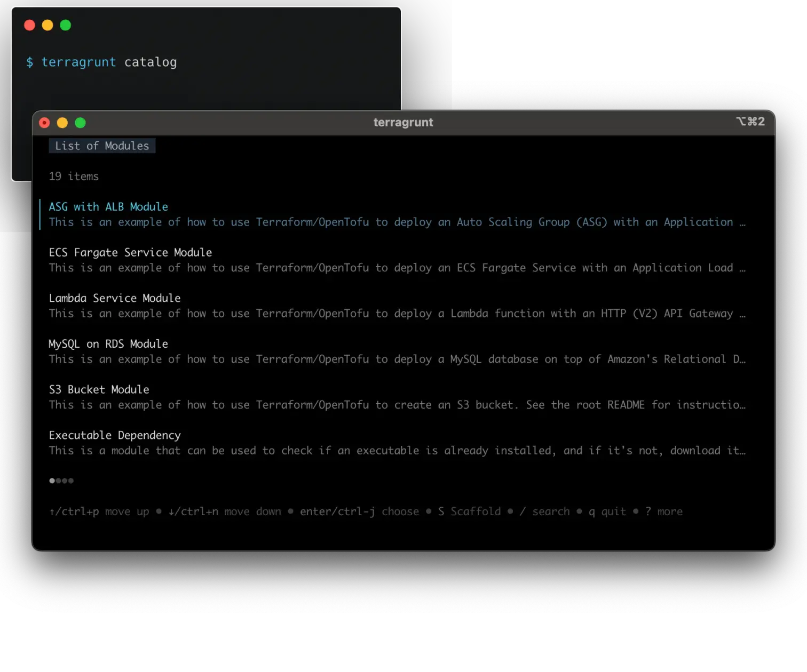807x672 pixels.
Task: Click the 19 items count
Action: (x=74, y=177)
